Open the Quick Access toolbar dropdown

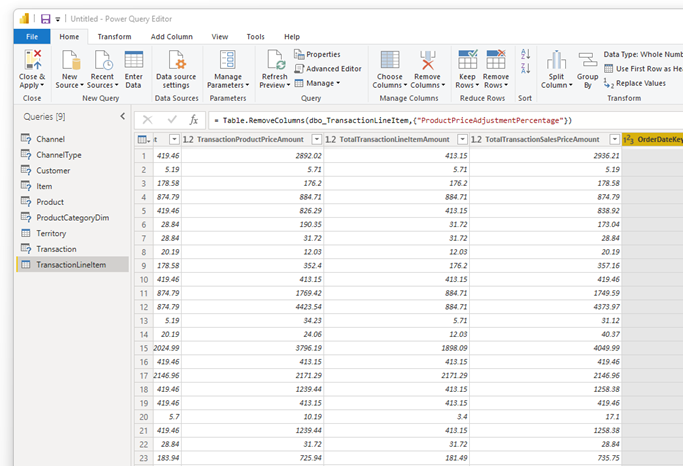click(57, 19)
